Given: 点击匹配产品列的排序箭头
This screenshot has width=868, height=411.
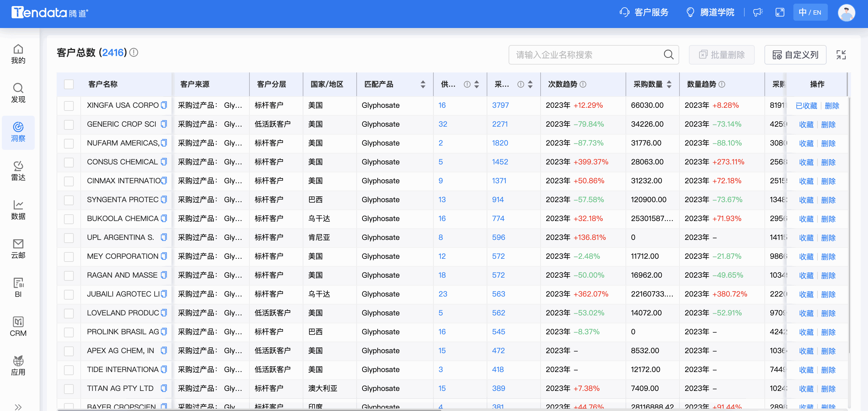Looking at the screenshot, I should pos(422,85).
